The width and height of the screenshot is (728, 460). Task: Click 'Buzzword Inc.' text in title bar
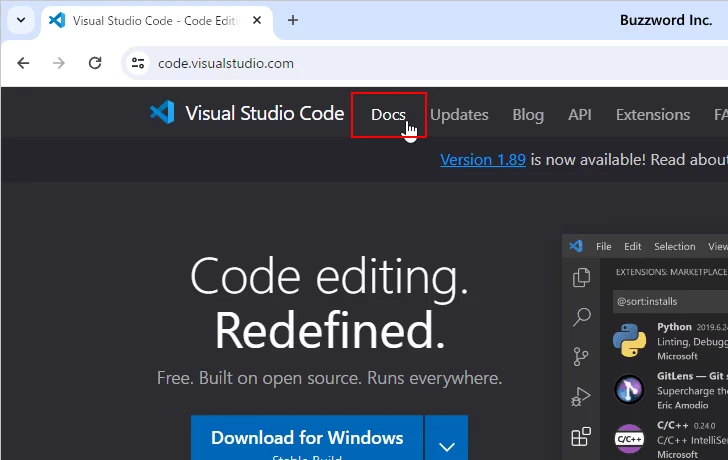point(666,20)
